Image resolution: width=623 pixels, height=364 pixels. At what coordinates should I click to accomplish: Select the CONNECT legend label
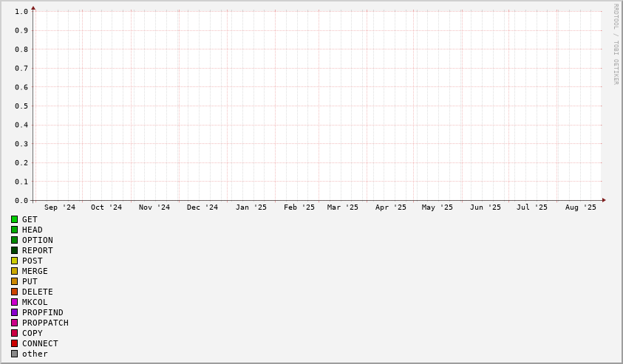coord(40,343)
